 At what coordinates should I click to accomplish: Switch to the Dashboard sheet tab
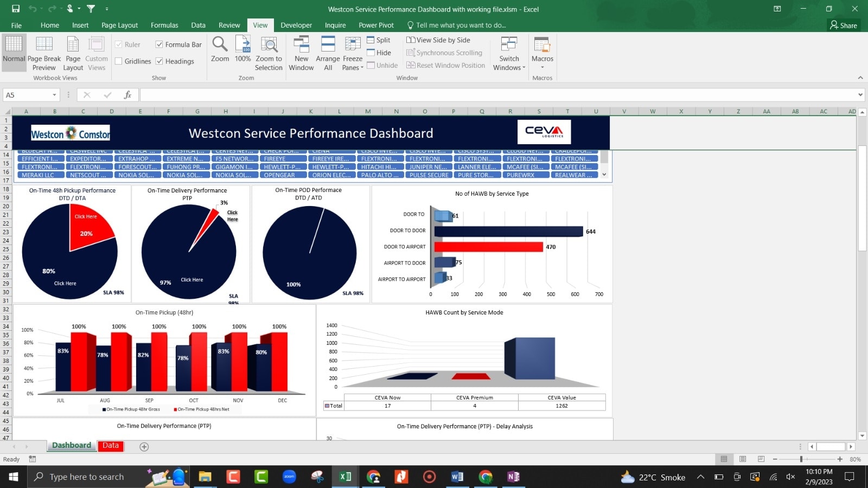(72, 446)
